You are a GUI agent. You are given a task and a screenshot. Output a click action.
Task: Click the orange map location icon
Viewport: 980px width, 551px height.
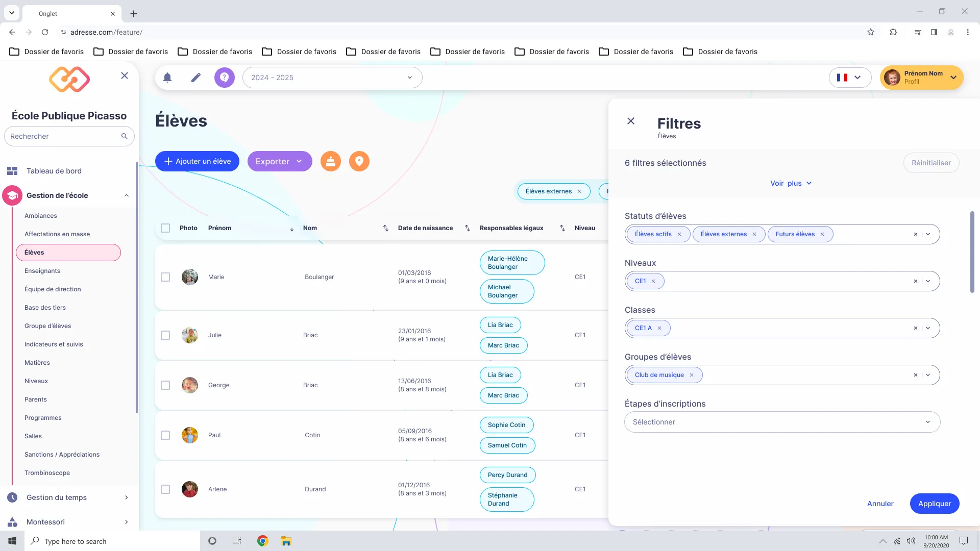(359, 161)
